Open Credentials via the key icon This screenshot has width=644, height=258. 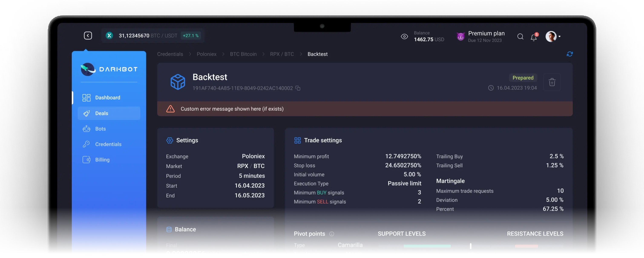pos(86,144)
